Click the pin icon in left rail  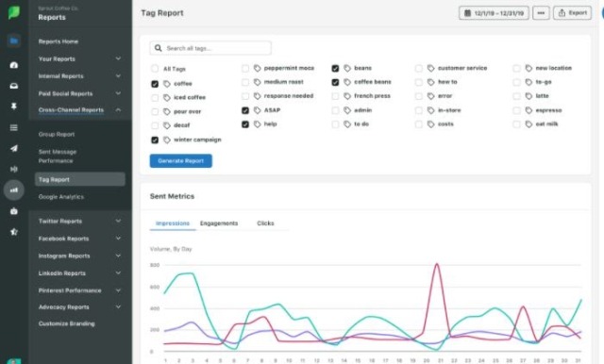coord(14,107)
